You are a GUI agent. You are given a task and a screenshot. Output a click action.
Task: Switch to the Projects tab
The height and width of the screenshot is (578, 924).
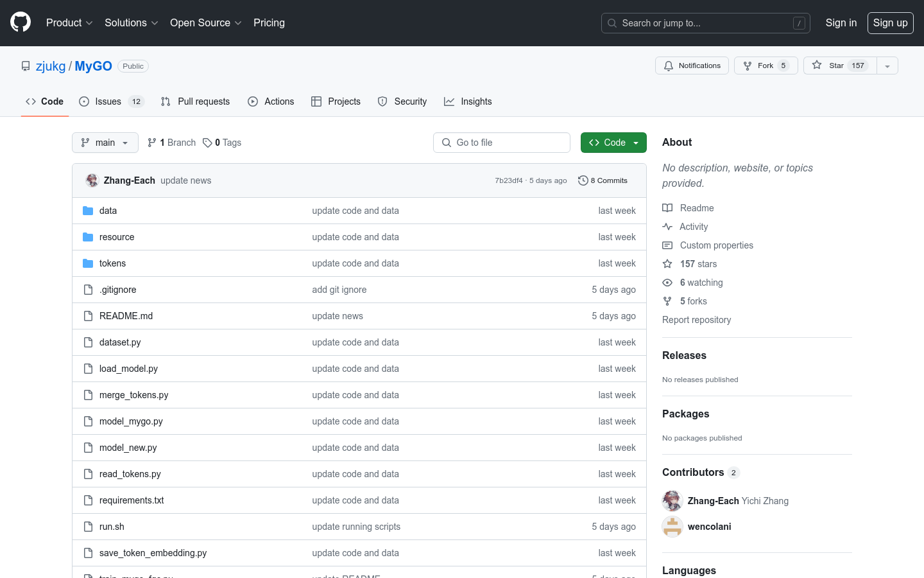336,101
